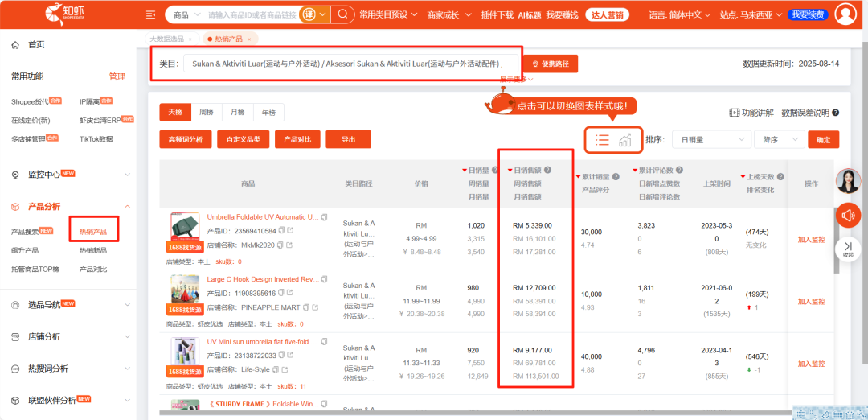The width and height of the screenshot is (868, 420).
Task: Copy shop name Life-Style
Action: pos(275,369)
